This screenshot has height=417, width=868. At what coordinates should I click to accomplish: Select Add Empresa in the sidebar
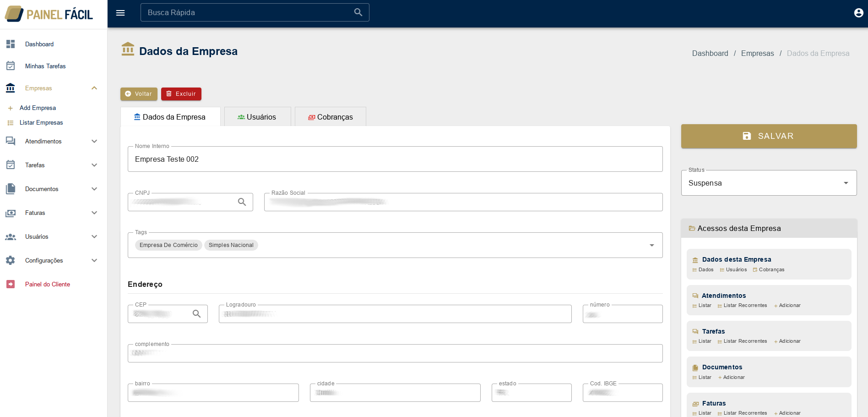pyautogui.click(x=38, y=108)
